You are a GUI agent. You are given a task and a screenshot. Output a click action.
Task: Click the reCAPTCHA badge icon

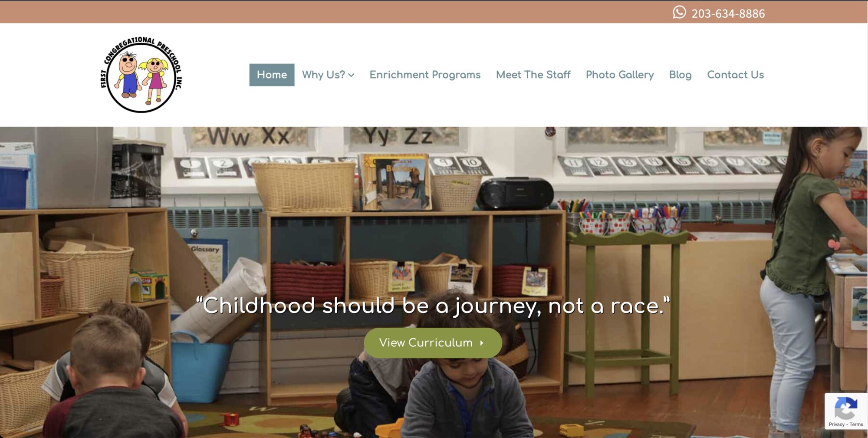(845, 408)
